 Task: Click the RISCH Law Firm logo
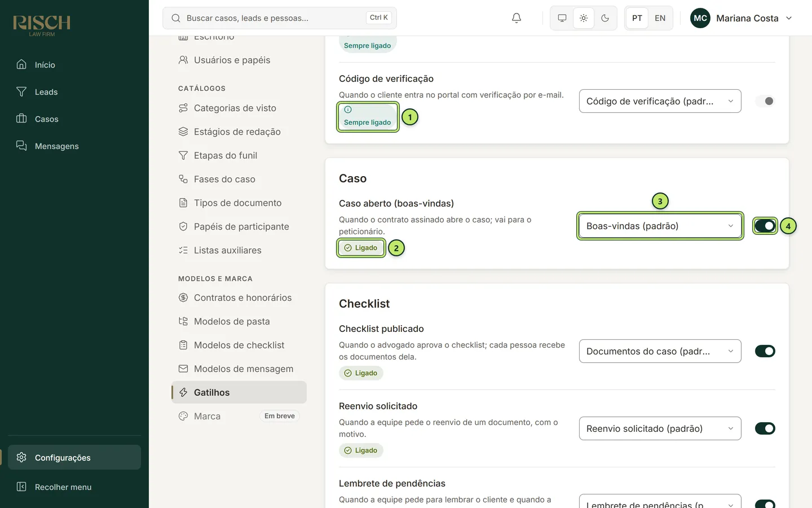click(x=42, y=25)
